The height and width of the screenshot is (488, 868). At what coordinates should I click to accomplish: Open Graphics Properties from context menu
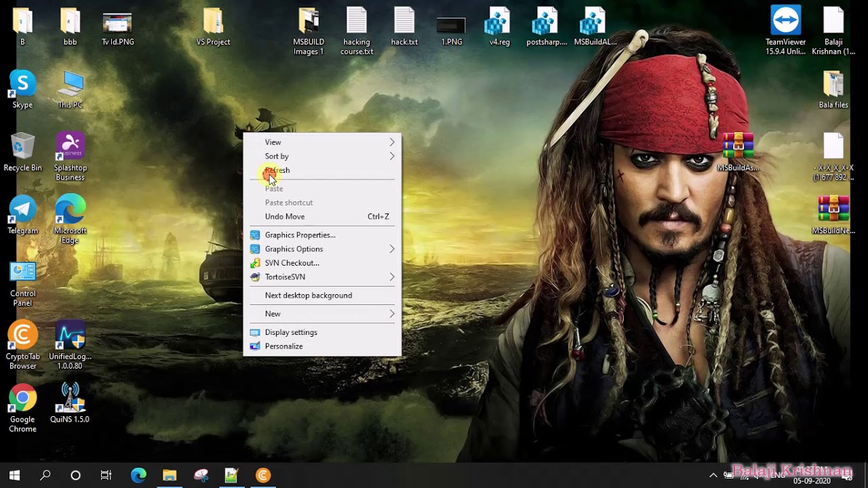[x=322, y=235]
